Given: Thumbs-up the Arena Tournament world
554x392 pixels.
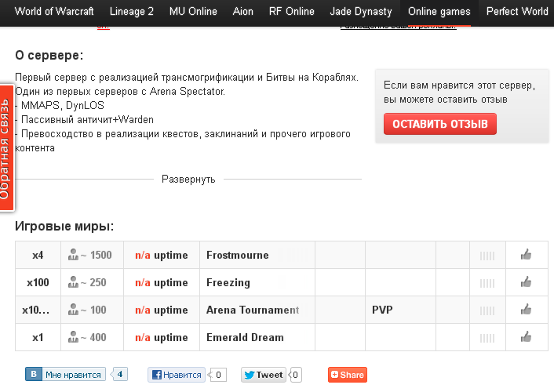Looking at the screenshot, I should 526,310.
